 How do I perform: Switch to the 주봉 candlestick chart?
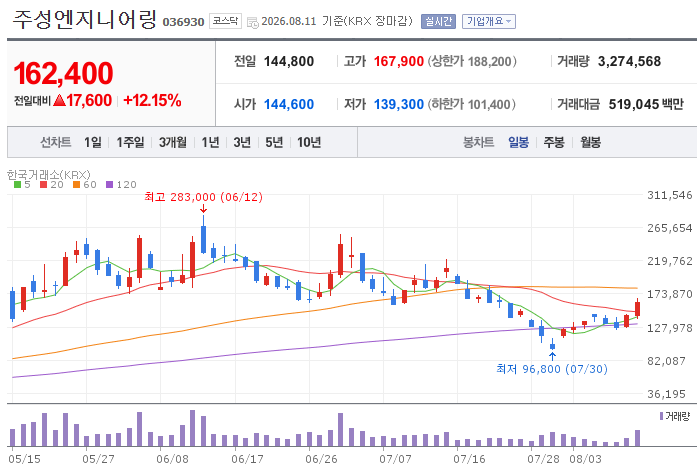coord(554,142)
